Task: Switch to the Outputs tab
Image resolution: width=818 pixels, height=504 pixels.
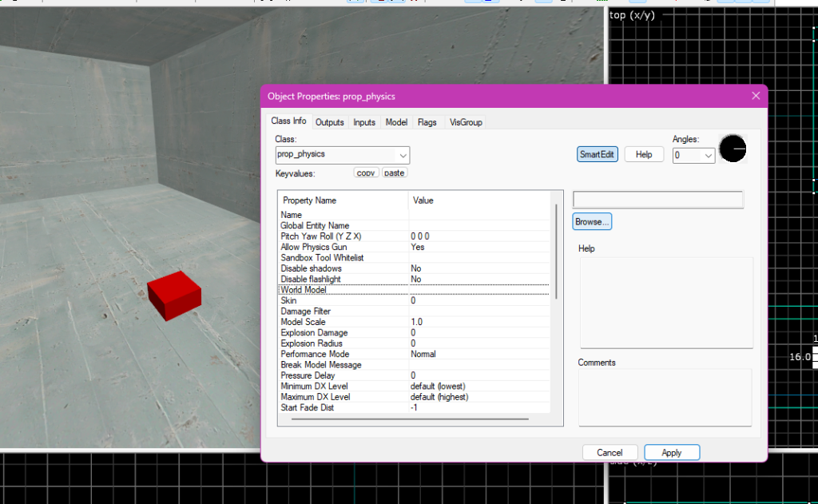Action: click(x=329, y=122)
